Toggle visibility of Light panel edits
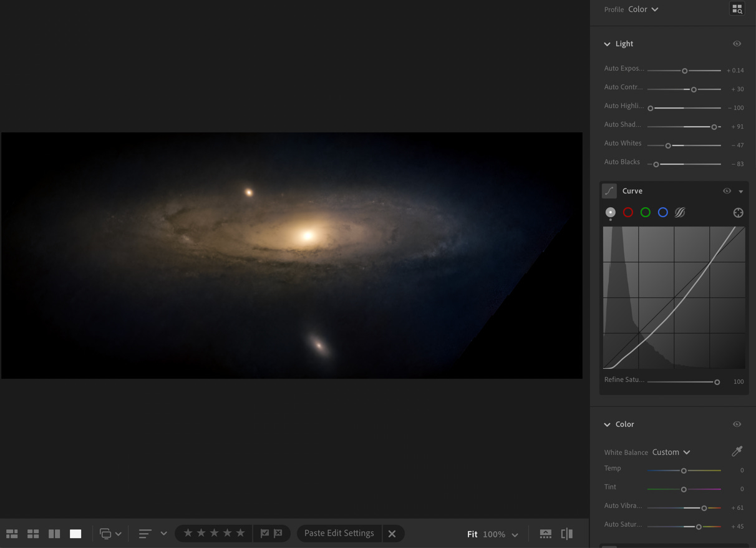The image size is (756, 548). 737,44
